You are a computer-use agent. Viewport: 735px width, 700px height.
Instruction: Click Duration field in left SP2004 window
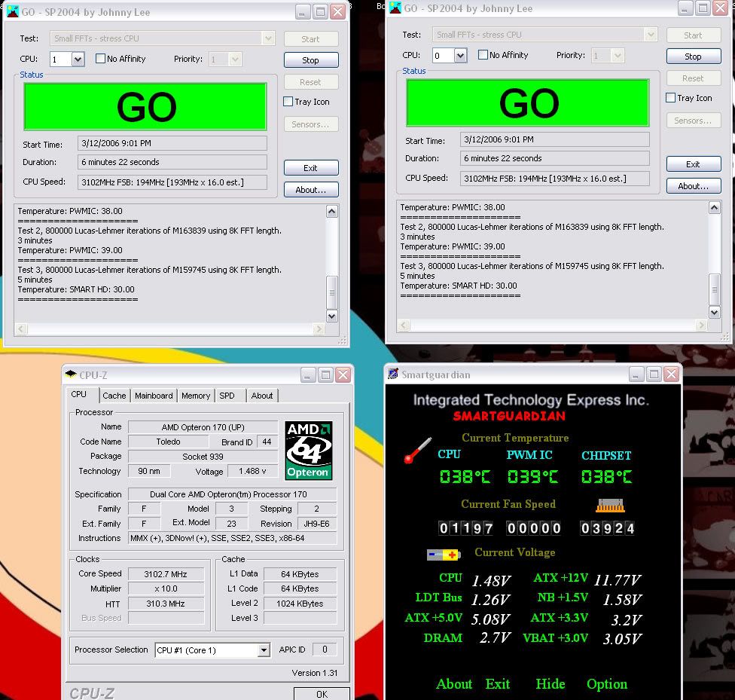172,162
